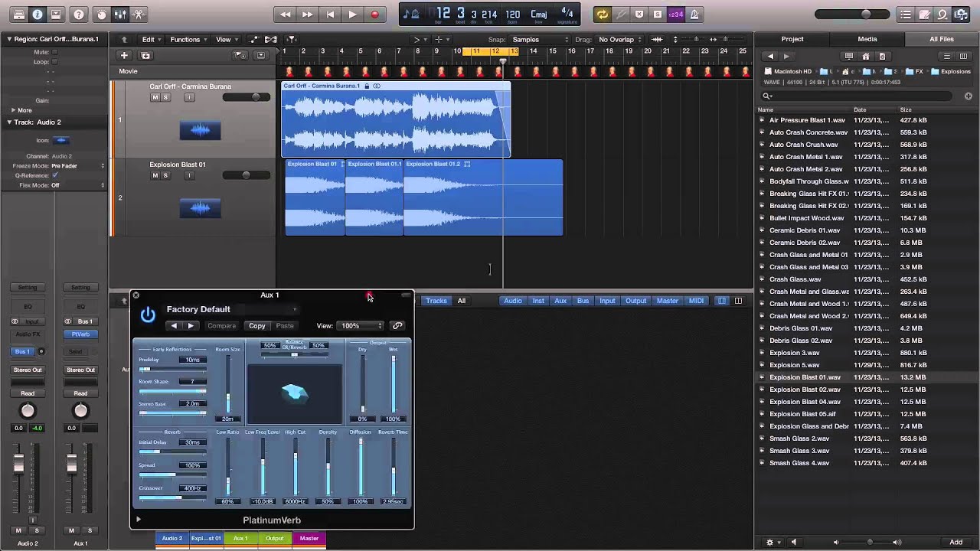Image resolution: width=980 pixels, height=551 pixels.
Task: Toggle Loop checkbox in Region inspector
Action: point(54,62)
